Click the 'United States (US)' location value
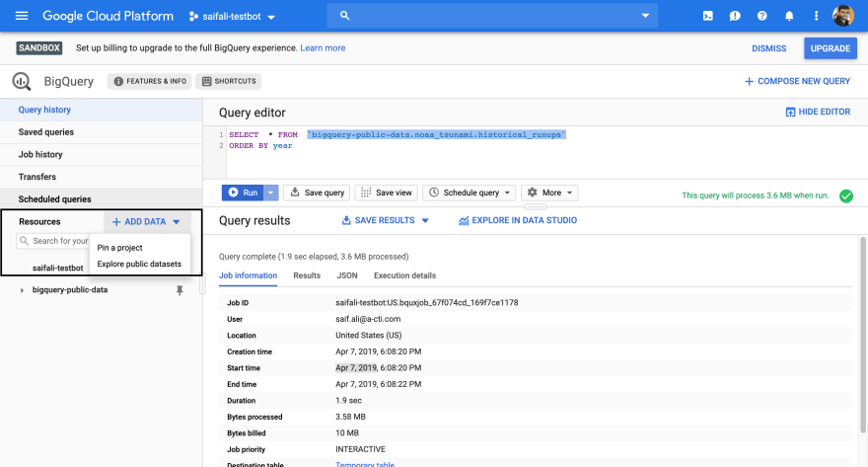Viewport: 868px width, 467px height. coord(369,335)
